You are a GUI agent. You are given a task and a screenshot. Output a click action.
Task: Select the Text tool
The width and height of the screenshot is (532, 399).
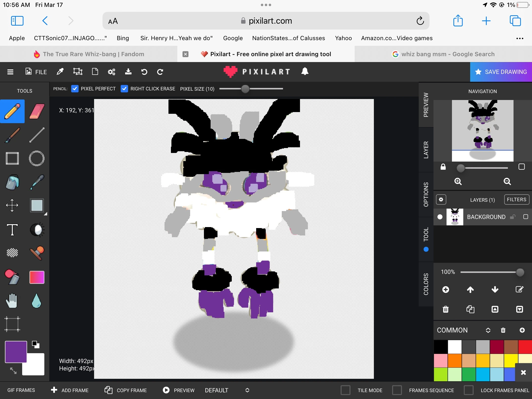tap(12, 230)
